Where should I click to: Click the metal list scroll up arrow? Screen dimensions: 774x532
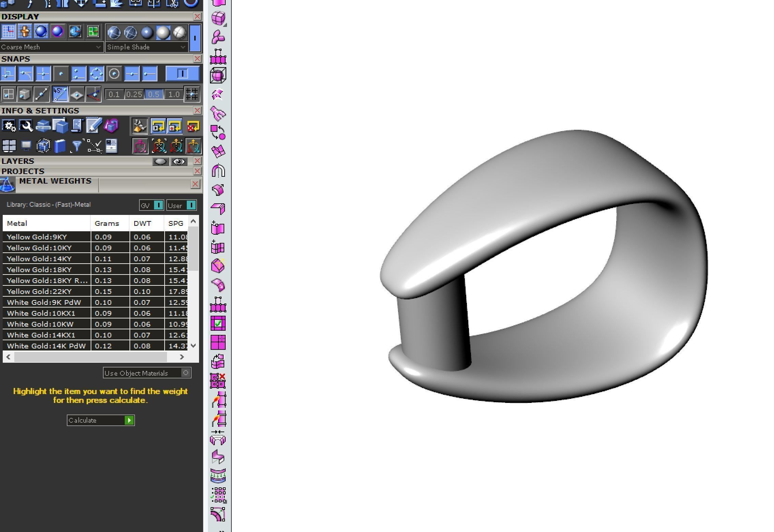click(x=194, y=221)
